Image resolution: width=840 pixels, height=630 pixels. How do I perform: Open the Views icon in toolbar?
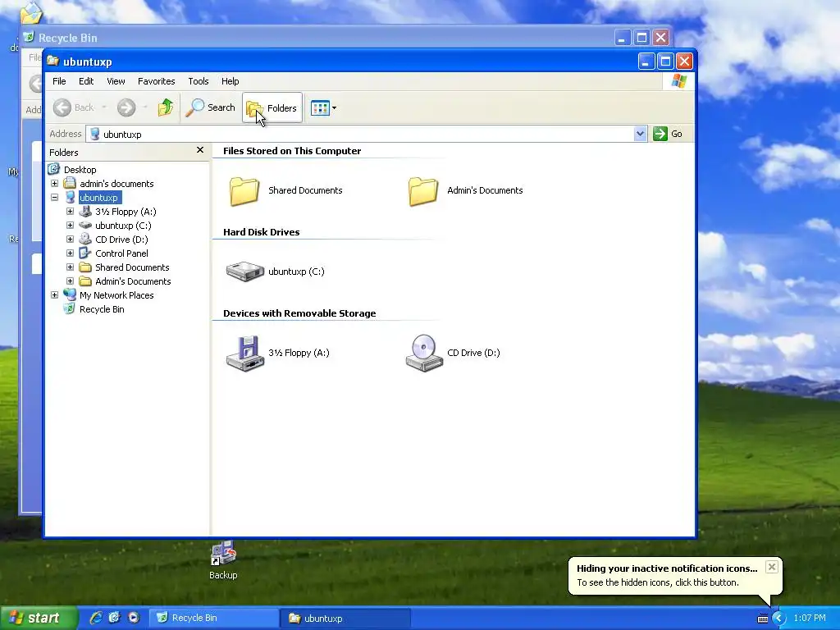(x=320, y=107)
